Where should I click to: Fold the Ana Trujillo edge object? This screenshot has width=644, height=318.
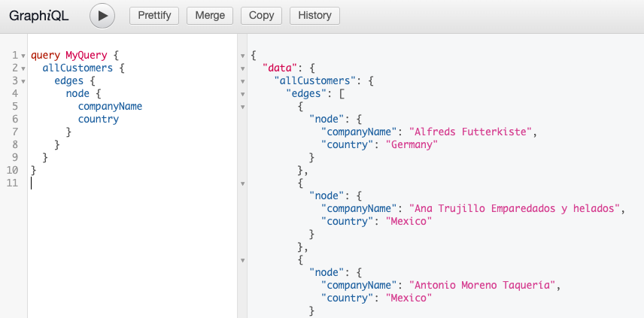click(243, 183)
